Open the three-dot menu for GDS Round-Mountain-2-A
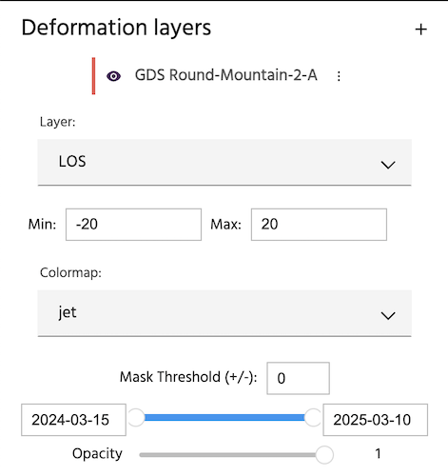Screen dimensions: 448x476 pyautogui.click(x=339, y=76)
